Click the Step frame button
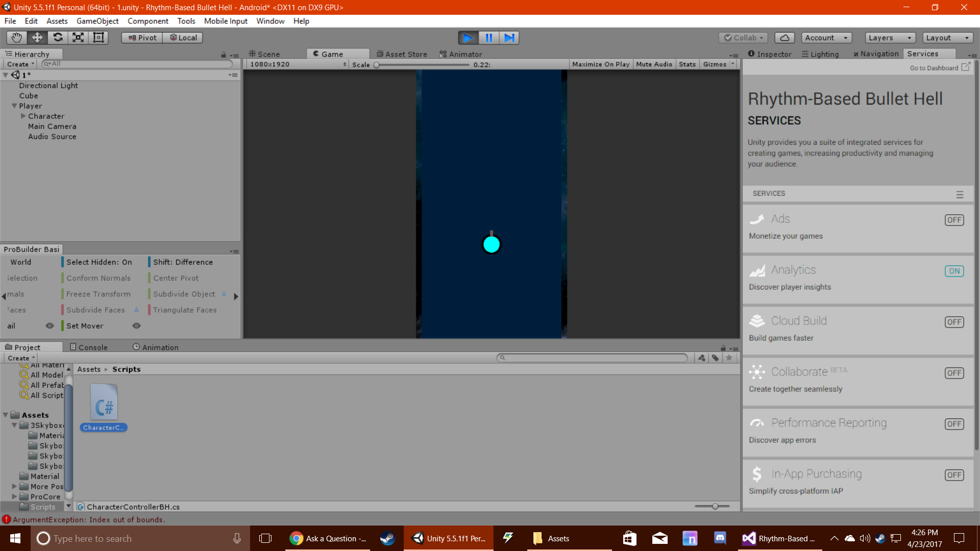The image size is (980, 551). [x=509, y=38]
